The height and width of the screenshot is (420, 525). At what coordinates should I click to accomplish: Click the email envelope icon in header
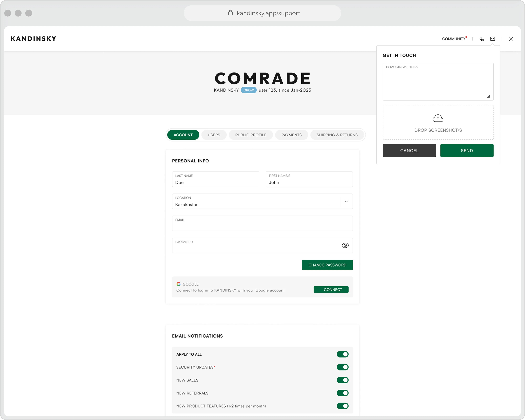click(492, 39)
